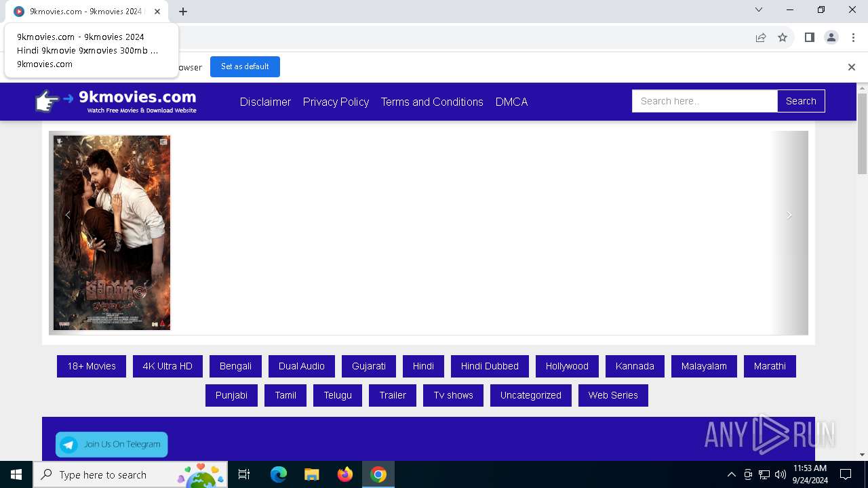
Task: Click the Chrome taskbar icon
Action: [378, 474]
